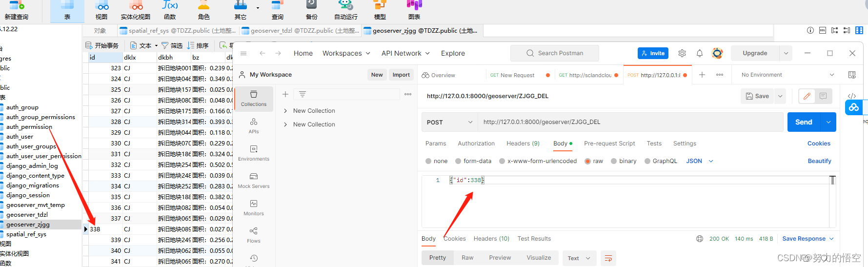The image size is (868, 267).
Task: Click the Postman user avatar icon
Action: coord(717,53)
